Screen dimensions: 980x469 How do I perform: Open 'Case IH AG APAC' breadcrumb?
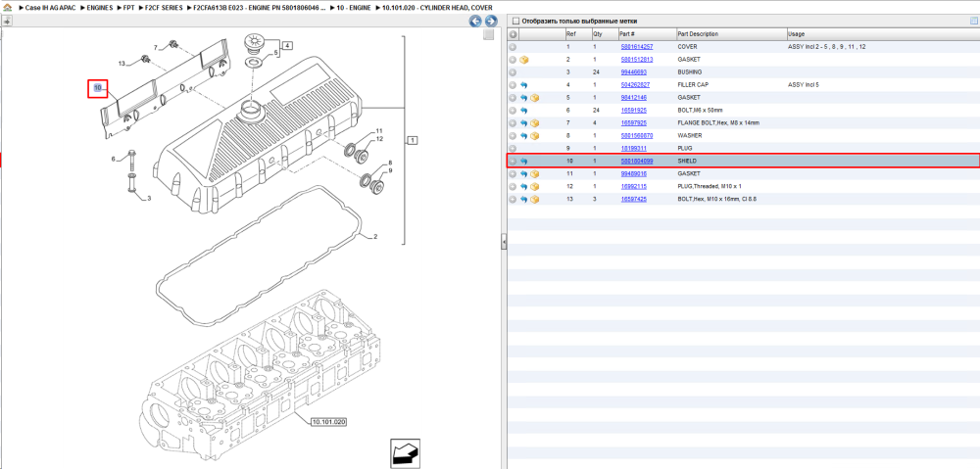[50, 8]
